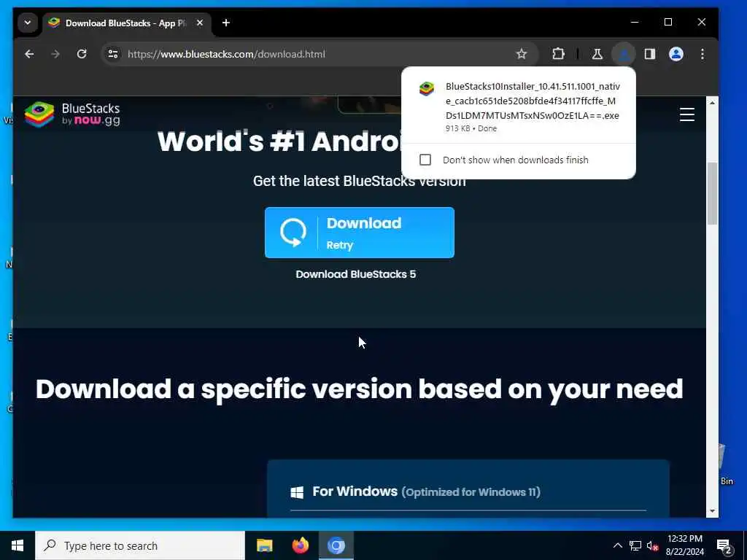Click the Windows logo beside For Windows
Image resolution: width=747 pixels, height=560 pixels.
click(298, 492)
